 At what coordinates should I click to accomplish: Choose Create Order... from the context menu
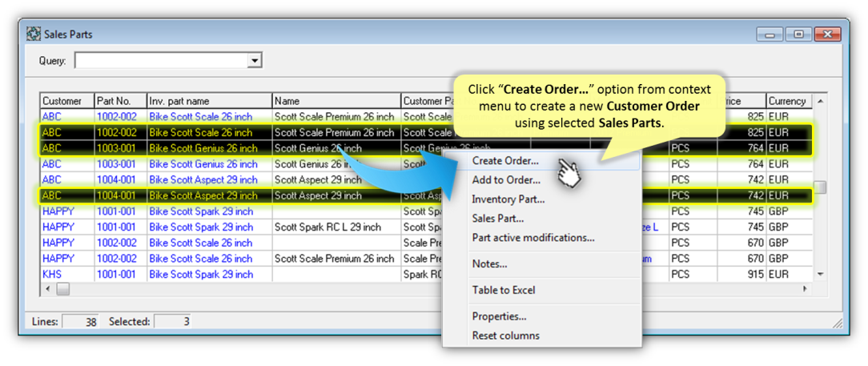coord(505,161)
